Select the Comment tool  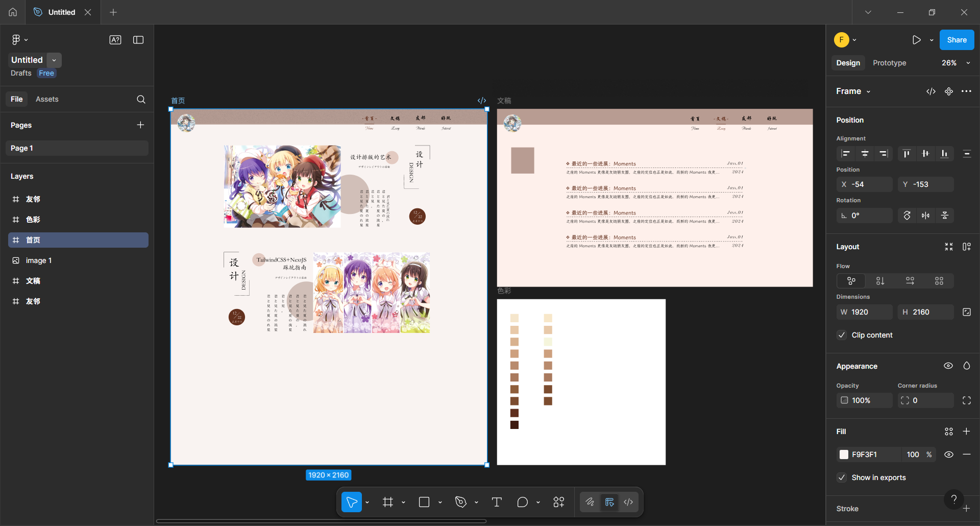click(522, 503)
